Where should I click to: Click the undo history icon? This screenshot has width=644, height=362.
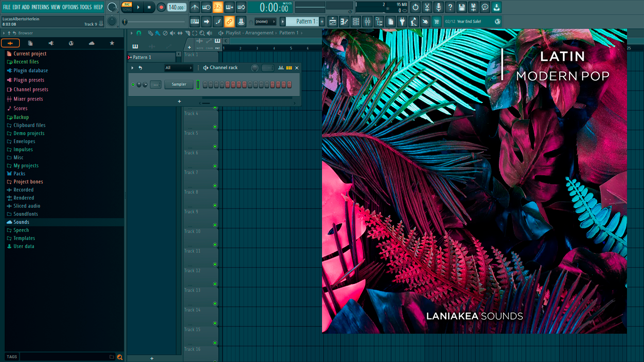click(415, 7)
